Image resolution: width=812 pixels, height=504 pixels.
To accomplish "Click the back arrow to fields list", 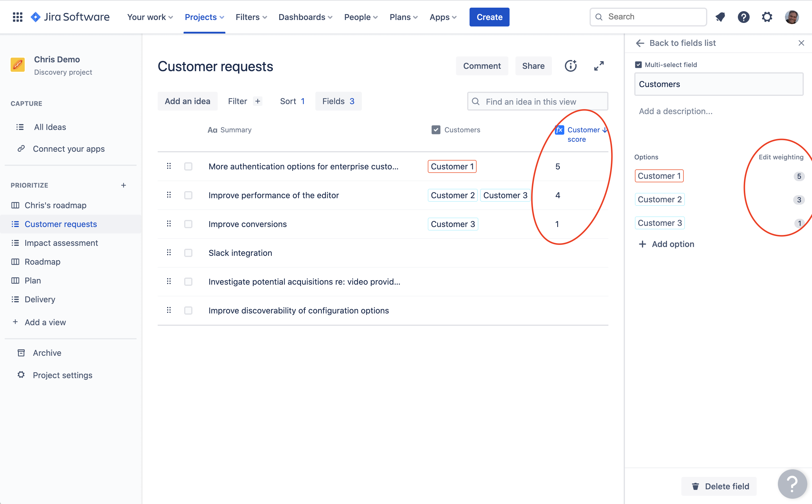I will pyautogui.click(x=640, y=43).
